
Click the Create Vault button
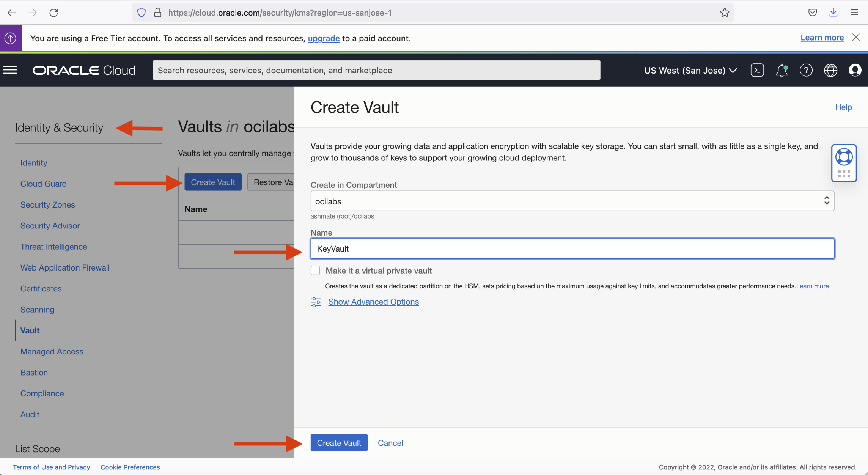(339, 442)
